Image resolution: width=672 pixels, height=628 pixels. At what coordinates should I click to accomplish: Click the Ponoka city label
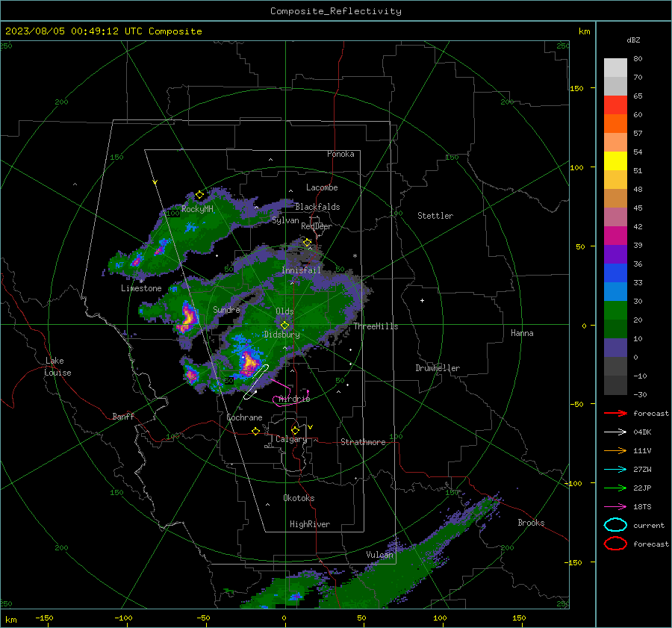[340, 154]
